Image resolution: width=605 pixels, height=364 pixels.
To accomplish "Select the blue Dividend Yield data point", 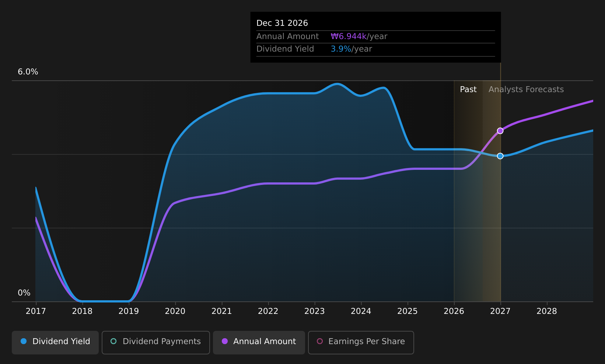I will [500, 156].
